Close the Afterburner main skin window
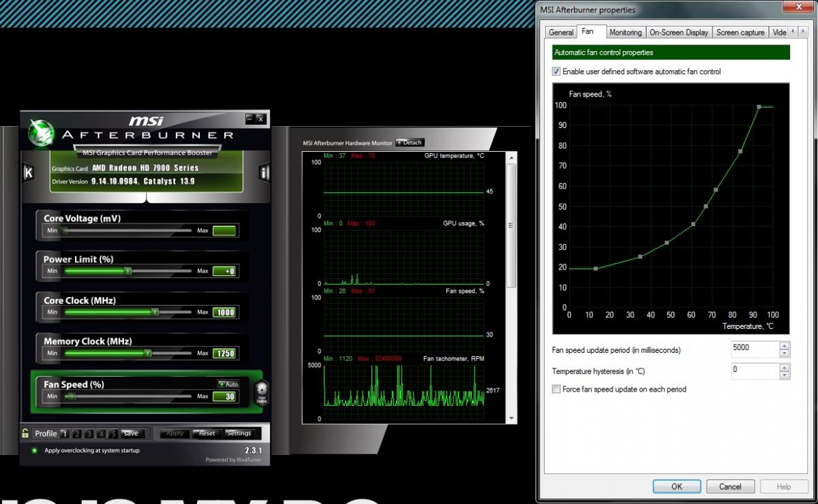This screenshot has width=818, height=504. pos(260,119)
